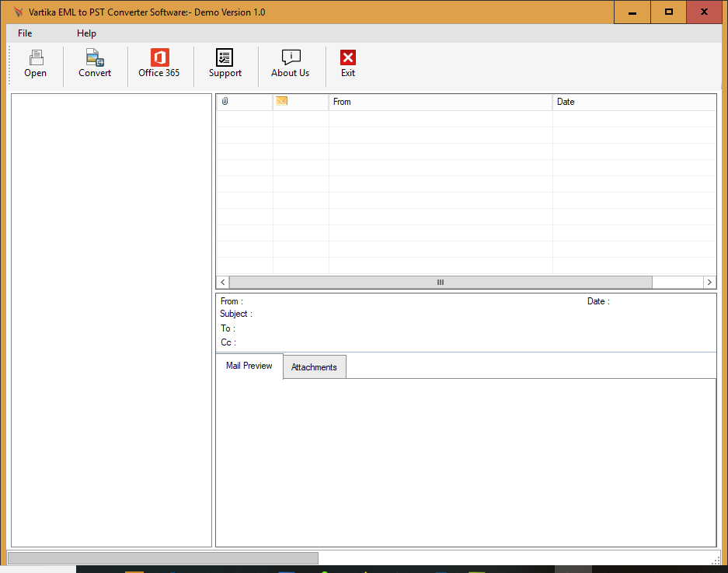
Task: Click the Convert toolbar icon
Action: [x=95, y=58]
